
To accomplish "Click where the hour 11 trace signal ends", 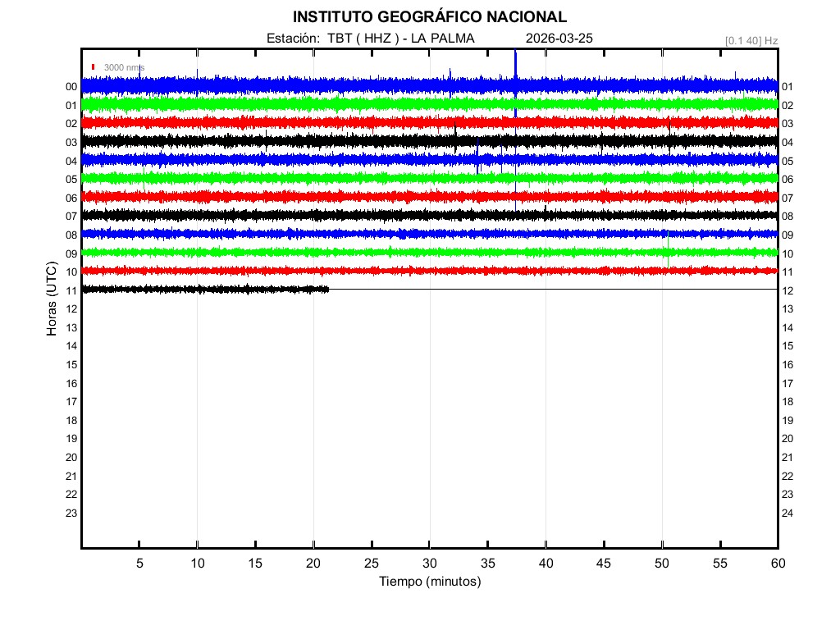I will coord(328,289).
